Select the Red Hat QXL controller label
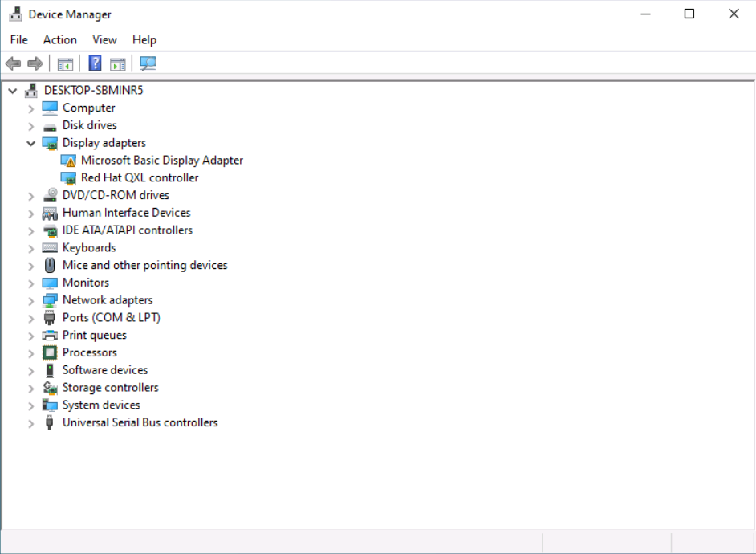This screenshot has width=756, height=554. tap(140, 177)
